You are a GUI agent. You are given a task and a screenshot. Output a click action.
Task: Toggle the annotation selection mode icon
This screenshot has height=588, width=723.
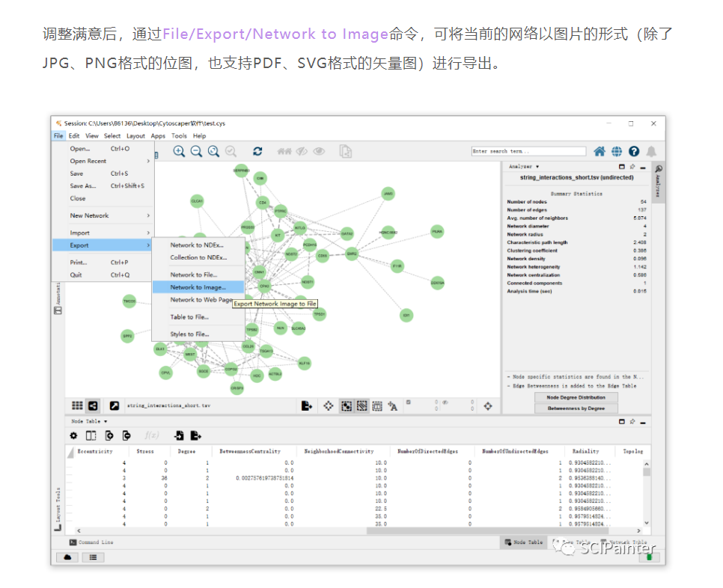(x=377, y=406)
